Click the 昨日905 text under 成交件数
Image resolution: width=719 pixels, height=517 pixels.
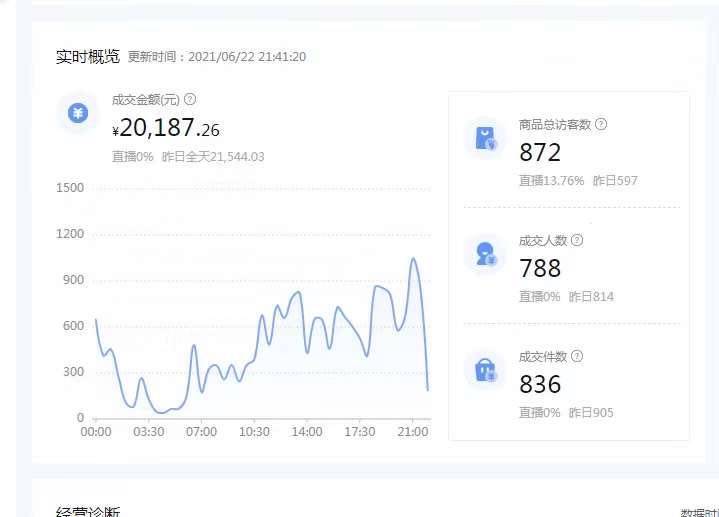[591, 413]
